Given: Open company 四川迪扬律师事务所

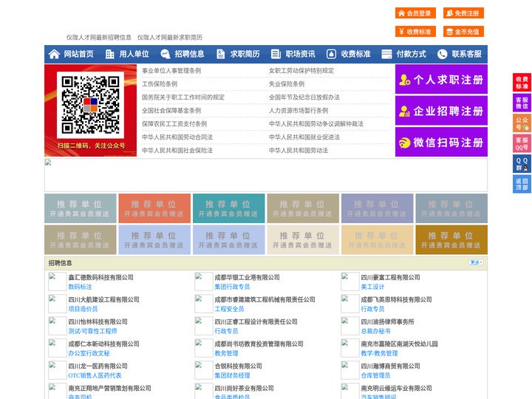Looking at the screenshot, I should (387, 321).
